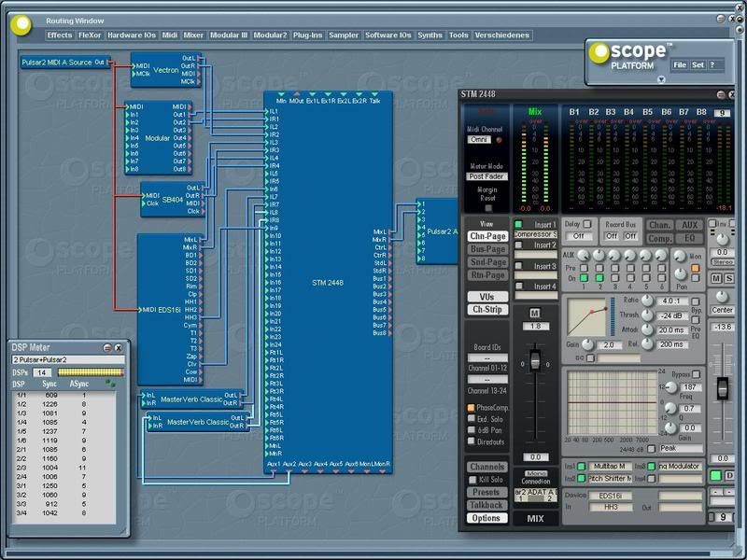Toggle the Insert 2 enable button
Screen dimensions: 747x560
tap(518, 245)
